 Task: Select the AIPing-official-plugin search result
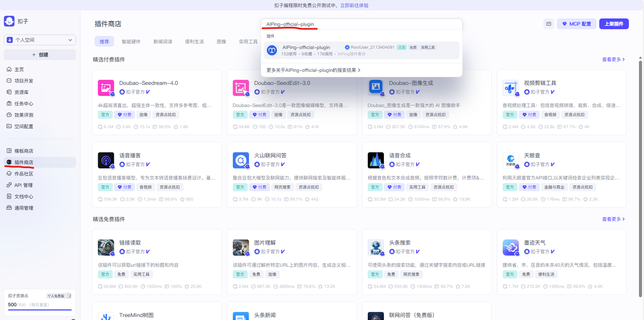coord(361,50)
